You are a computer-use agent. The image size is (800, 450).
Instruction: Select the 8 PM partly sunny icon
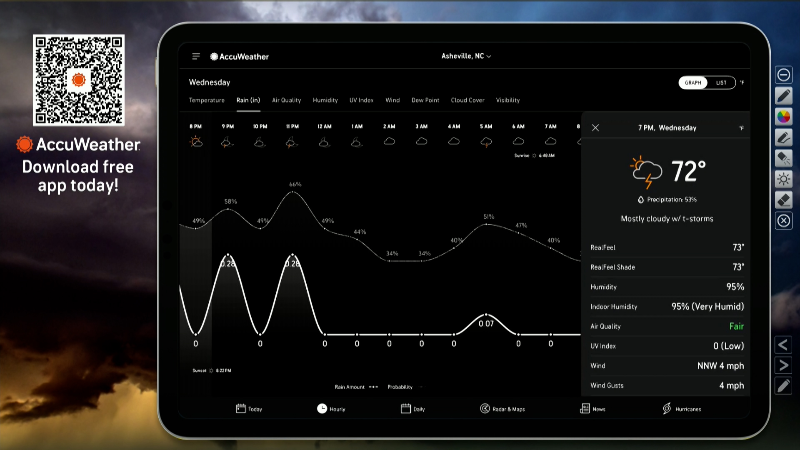point(196,142)
